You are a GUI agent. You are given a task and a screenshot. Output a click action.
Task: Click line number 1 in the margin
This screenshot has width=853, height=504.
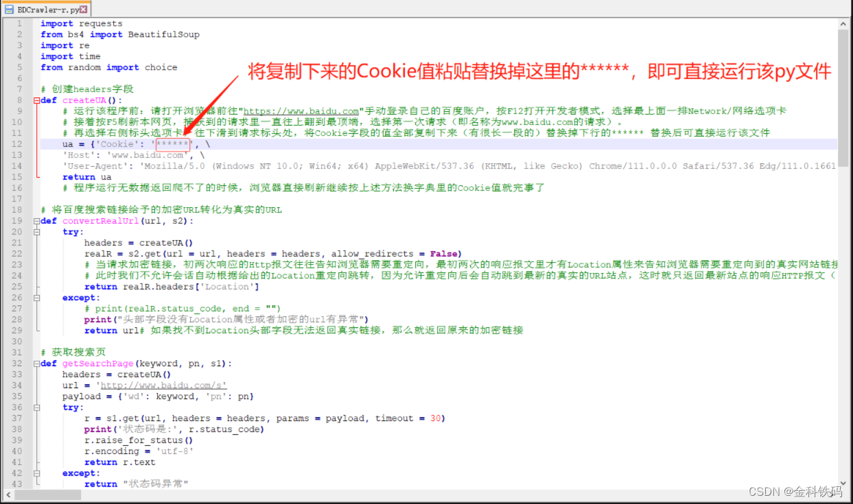coord(20,23)
